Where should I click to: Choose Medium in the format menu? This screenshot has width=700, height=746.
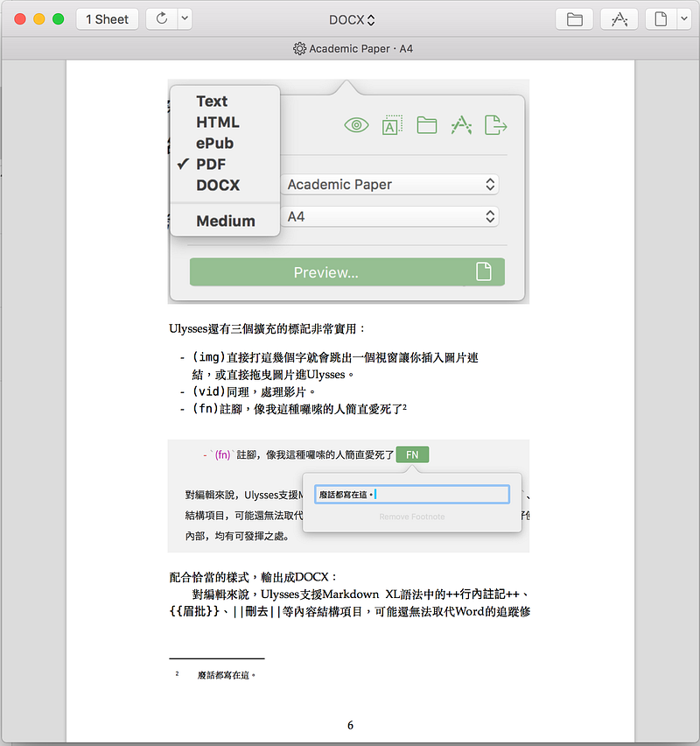point(226,222)
